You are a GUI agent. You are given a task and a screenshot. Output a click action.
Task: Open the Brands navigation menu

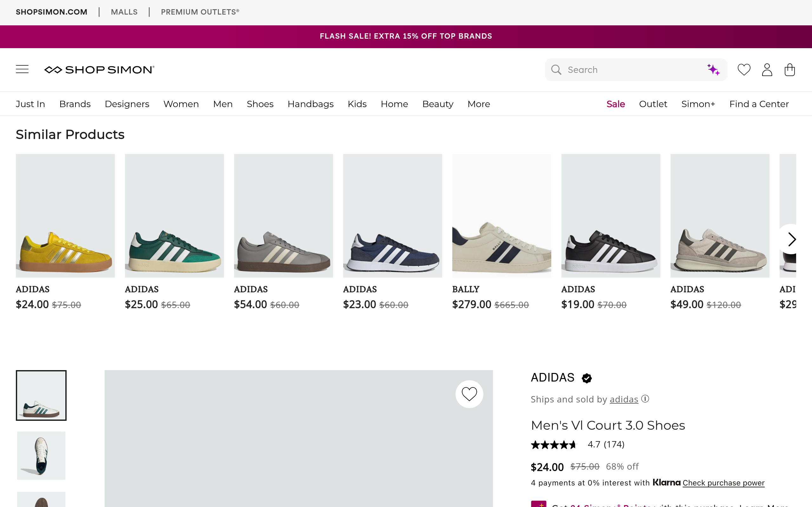click(x=75, y=104)
